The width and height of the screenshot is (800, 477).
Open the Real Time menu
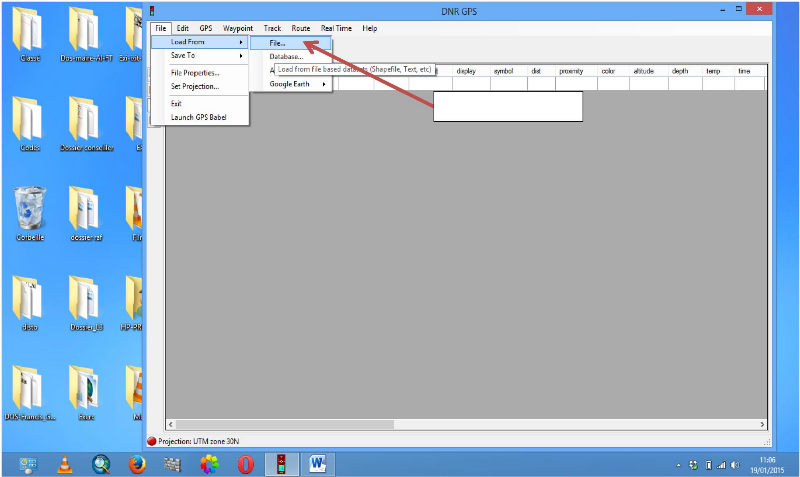[336, 28]
